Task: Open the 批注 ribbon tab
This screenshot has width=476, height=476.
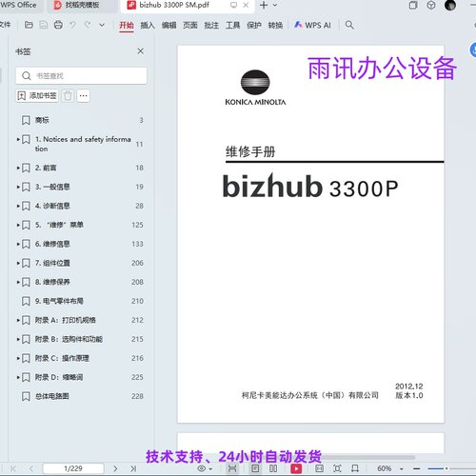Action: pyautogui.click(x=211, y=25)
